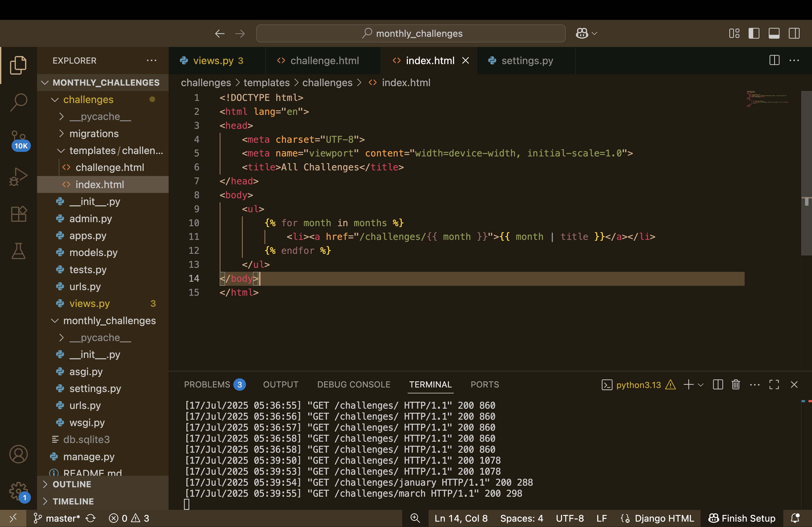Image resolution: width=812 pixels, height=527 pixels.
Task: Open remote window icon in status bar
Action: [x=13, y=518]
